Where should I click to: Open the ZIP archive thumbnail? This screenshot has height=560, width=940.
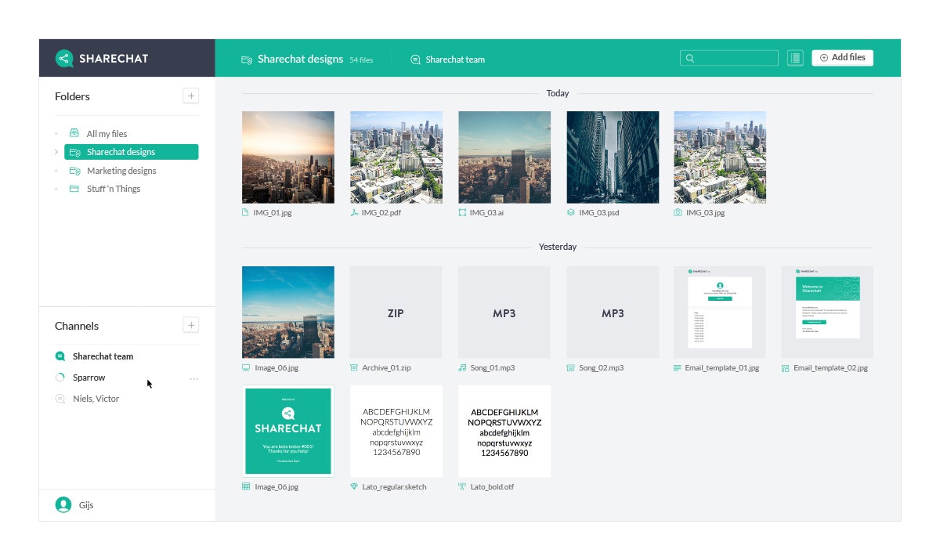(396, 313)
